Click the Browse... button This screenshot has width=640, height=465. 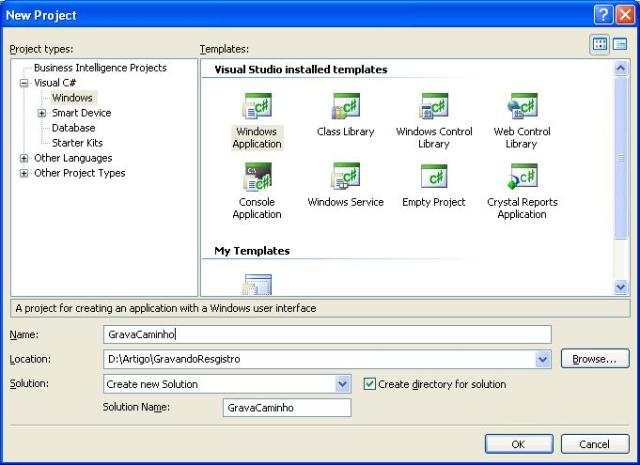tap(594, 358)
